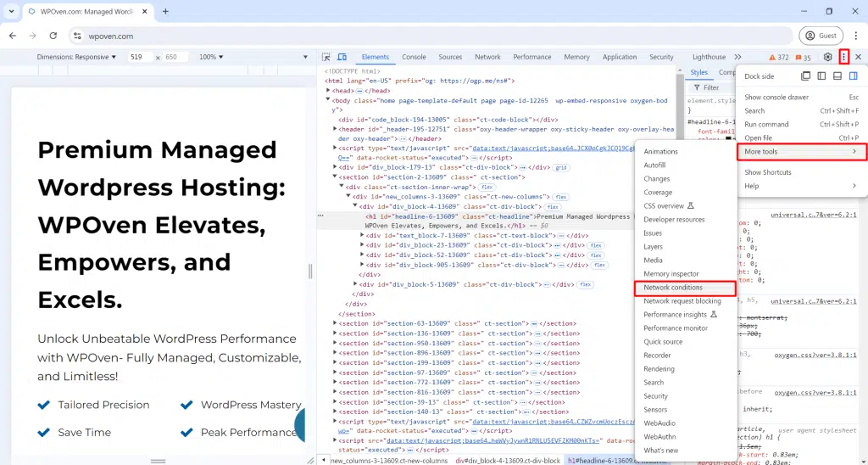Select Coverage from More tools
868x465 pixels.
685,193
